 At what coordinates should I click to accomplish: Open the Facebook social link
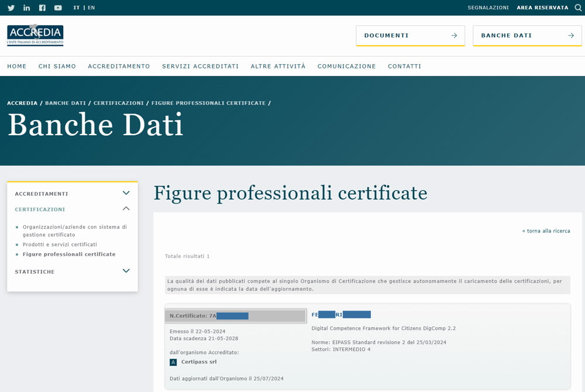coord(42,8)
